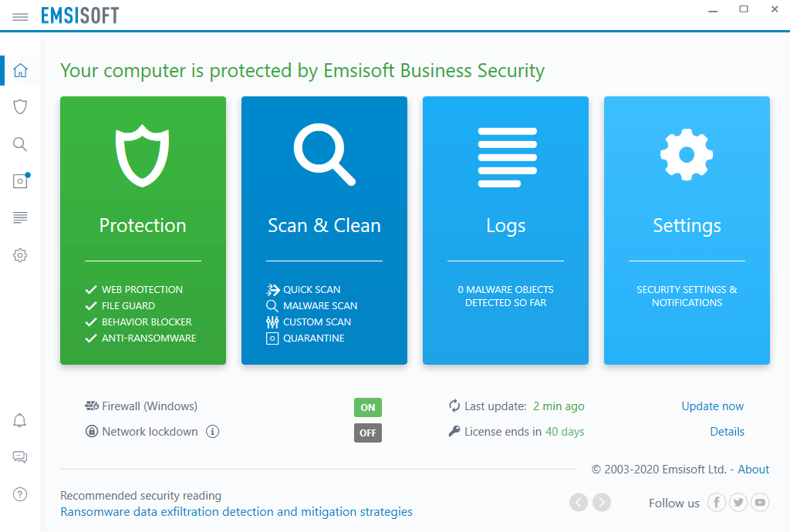This screenshot has height=532, width=790.
Task: Open the Logs sidebar icon
Action: (x=20, y=218)
